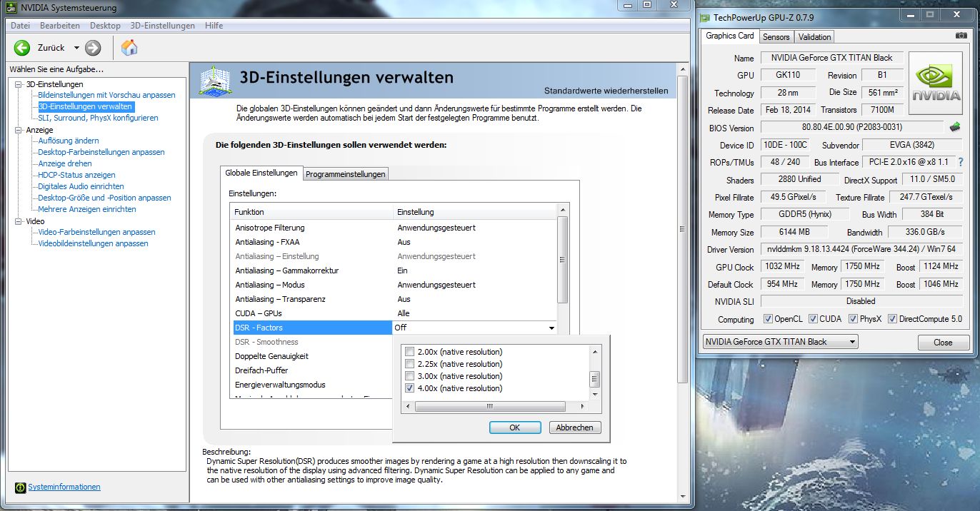This screenshot has height=511, width=980.
Task: Select the Globale Einstellungen tab
Action: (x=261, y=173)
